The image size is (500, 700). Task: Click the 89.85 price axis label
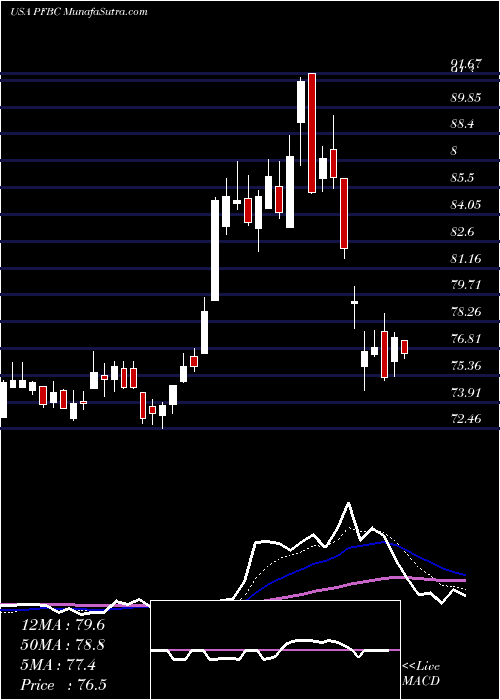click(x=466, y=97)
